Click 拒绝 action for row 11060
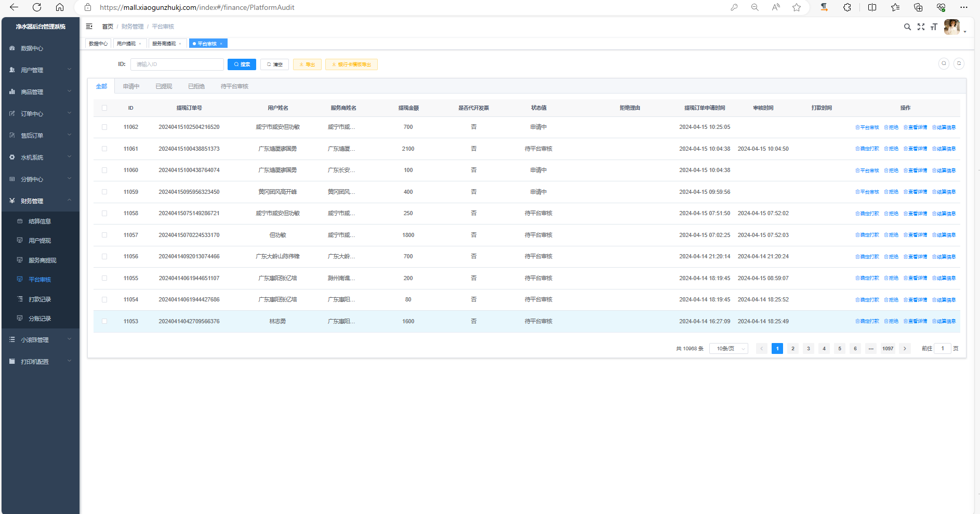The image size is (980, 514). (x=891, y=170)
